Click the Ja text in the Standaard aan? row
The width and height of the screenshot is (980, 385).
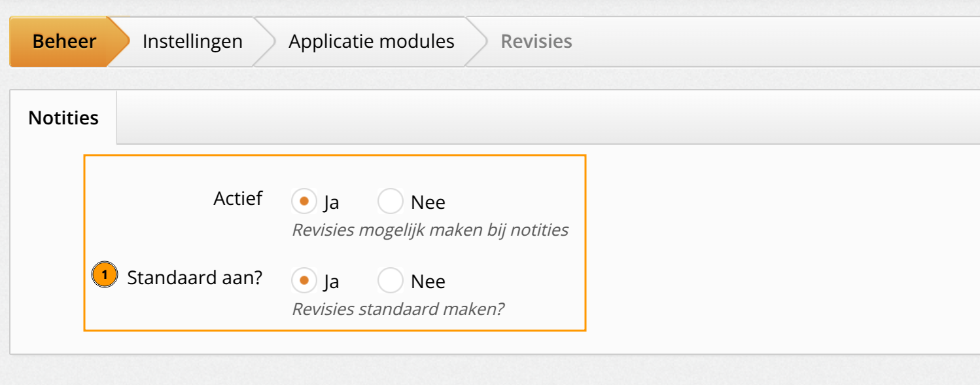click(x=331, y=282)
